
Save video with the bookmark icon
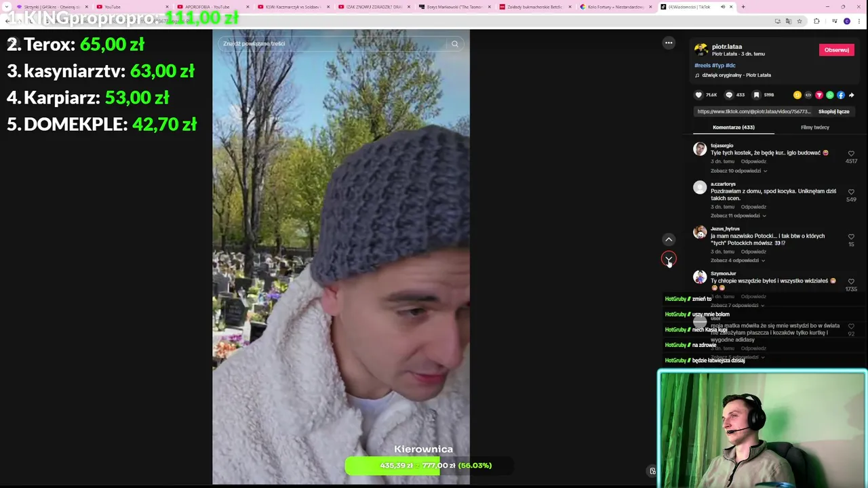[x=756, y=95]
